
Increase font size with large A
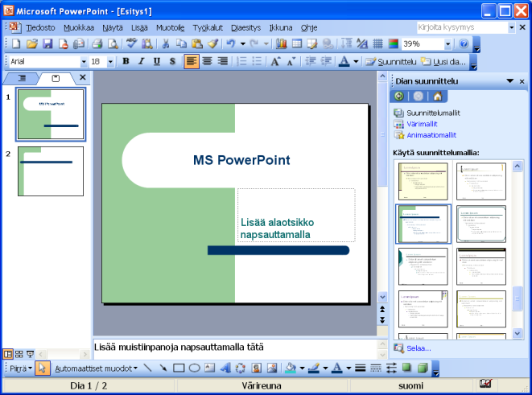click(x=275, y=61)
